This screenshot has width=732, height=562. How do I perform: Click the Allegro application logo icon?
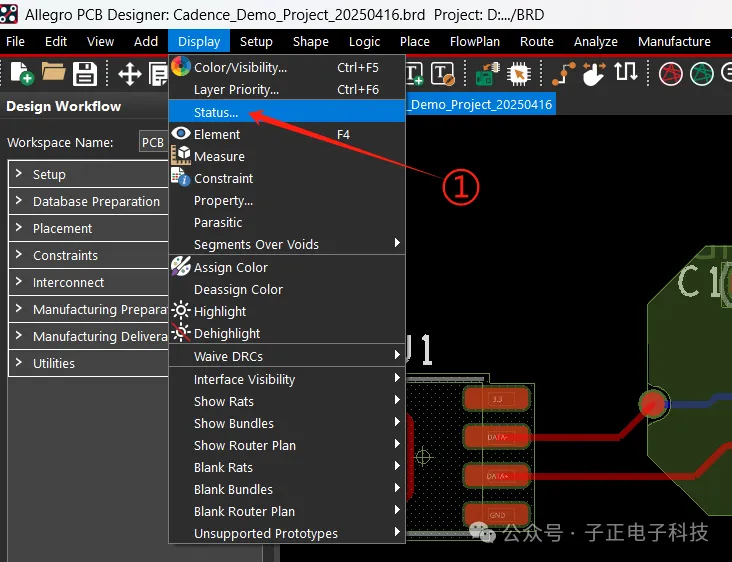9,14
